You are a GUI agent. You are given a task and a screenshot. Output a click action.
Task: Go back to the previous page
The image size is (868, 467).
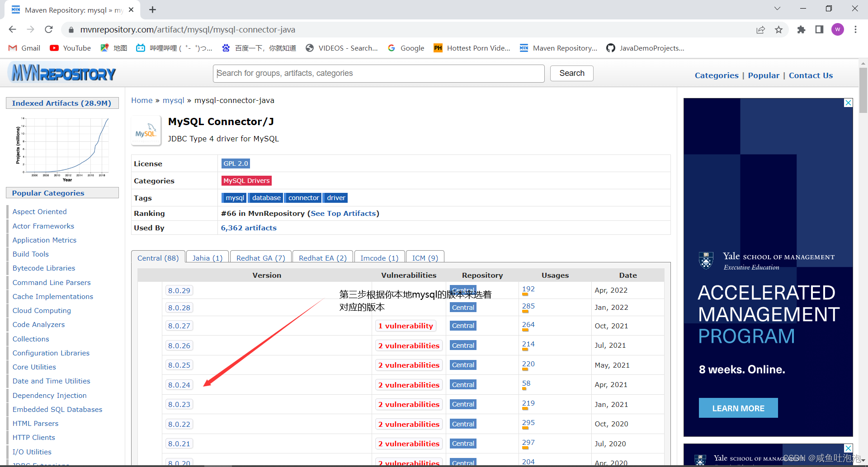click(x=12, y=29)
